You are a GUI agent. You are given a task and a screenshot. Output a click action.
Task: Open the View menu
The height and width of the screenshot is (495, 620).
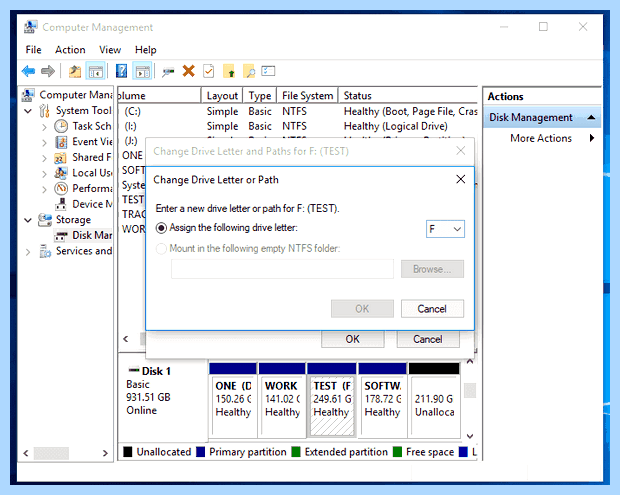tap(110, 50)
